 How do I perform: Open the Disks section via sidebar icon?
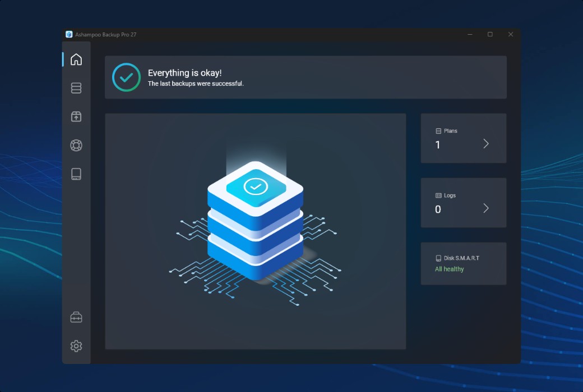point(76,174)
